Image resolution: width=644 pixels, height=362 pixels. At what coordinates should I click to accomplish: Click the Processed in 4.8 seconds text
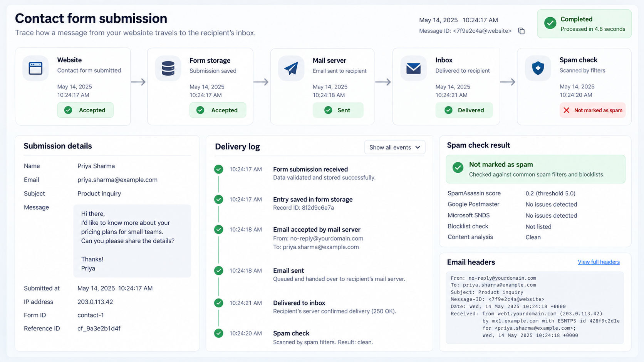coord(593,29)
